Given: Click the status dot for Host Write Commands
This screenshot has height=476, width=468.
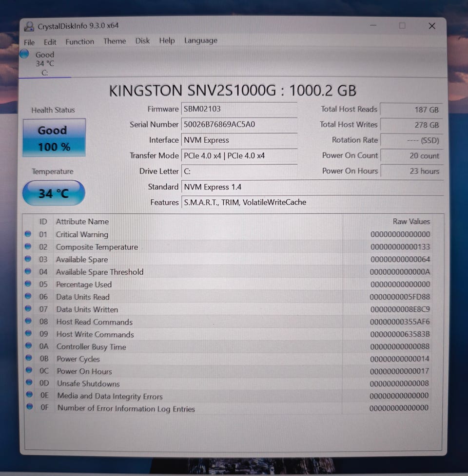Looking at the screenshot, I should (x=29, y=333).
